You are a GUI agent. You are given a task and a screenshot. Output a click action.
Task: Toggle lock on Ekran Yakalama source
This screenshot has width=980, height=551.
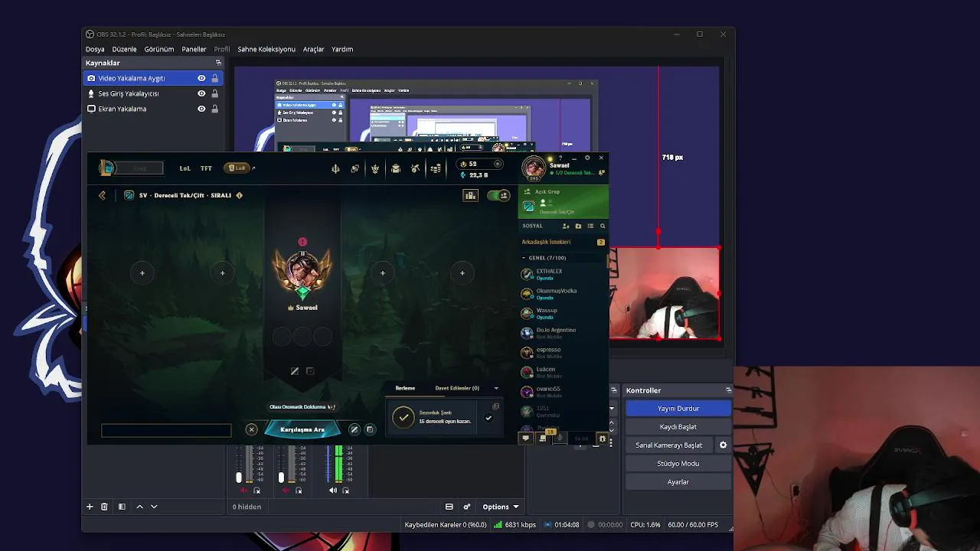click(x=214, y=109)
